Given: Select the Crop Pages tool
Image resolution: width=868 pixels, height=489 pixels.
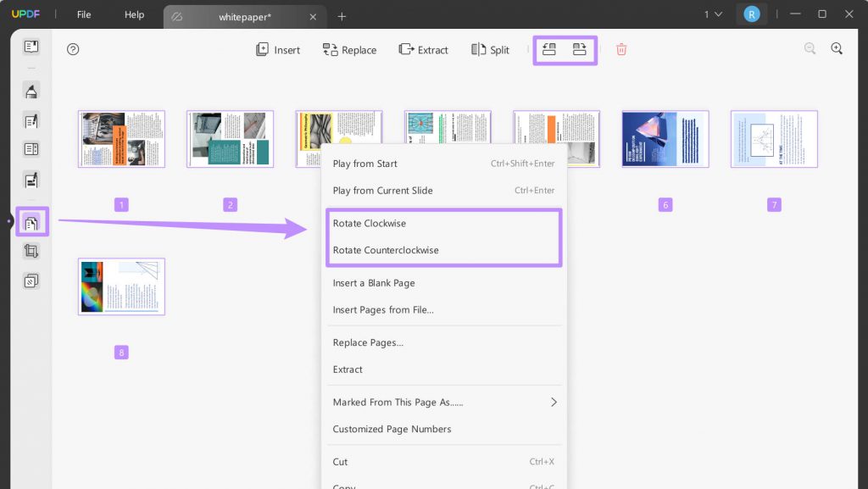Looking at the screenshot, I should [31, 253].
